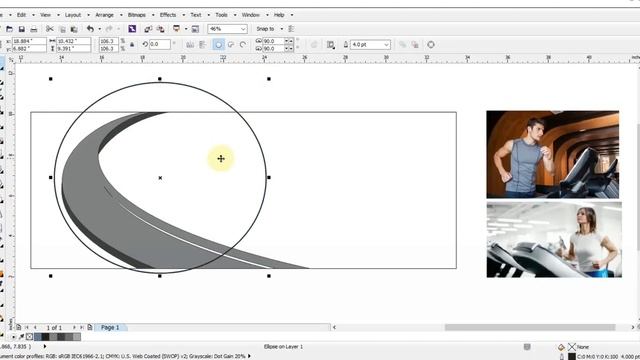Click the outline color black swatch in status bar

coord(572,357)
